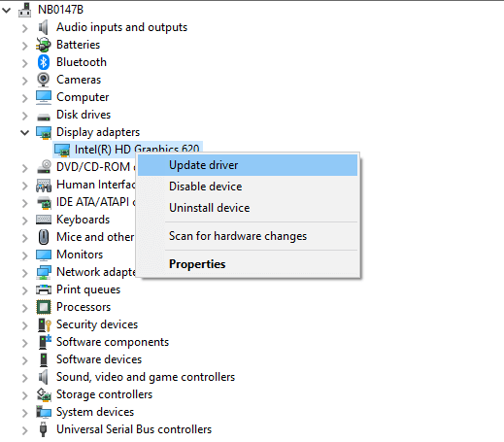Click the Monitors category icon
The image size is (504, 442).
coord(44,255)
